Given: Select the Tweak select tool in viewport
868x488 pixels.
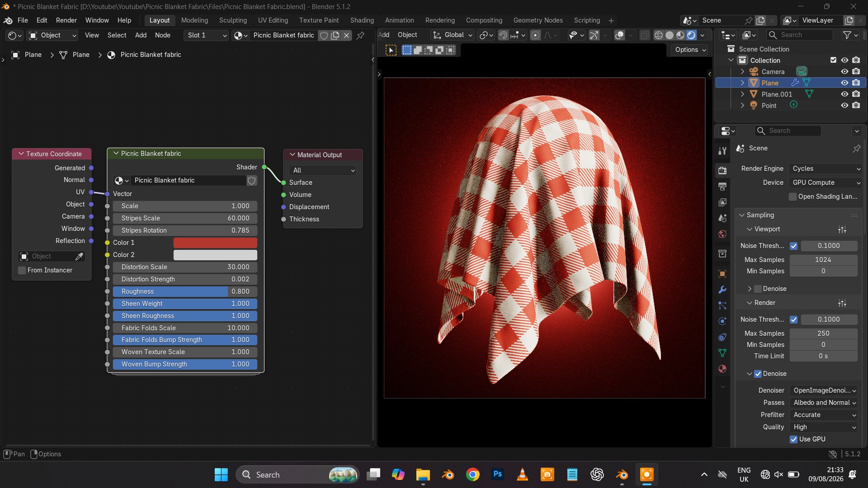Looking at the screenshot, I should (x=391, y=50).
